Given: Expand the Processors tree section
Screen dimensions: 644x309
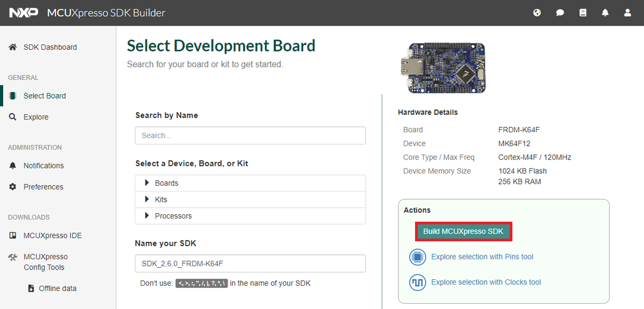Looking at the screenshot, I should [250, 216].
